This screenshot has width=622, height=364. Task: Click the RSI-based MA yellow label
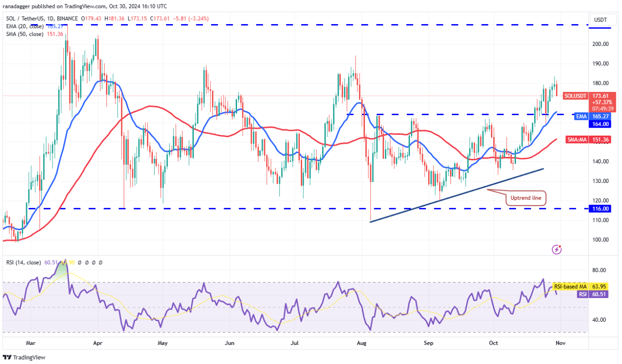click(571, 286)
